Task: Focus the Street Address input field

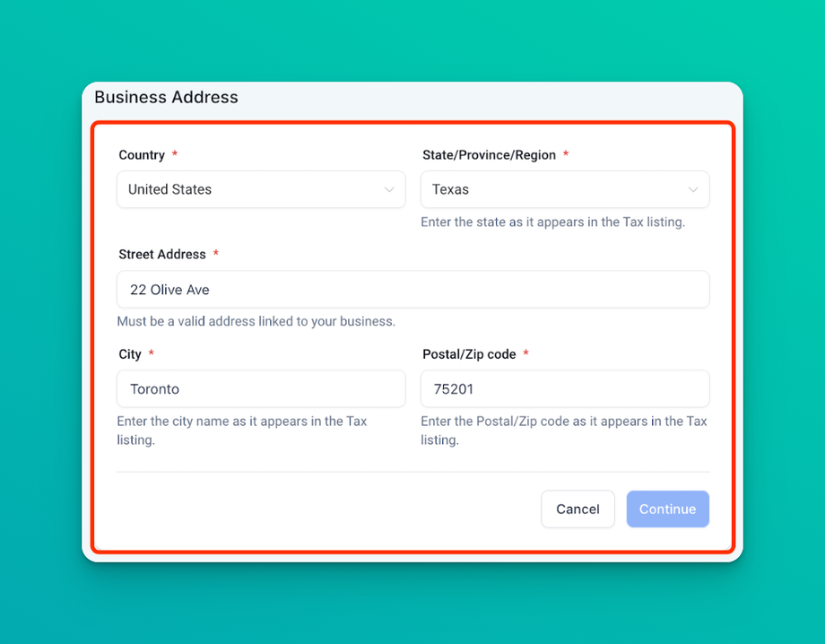Action: pos(412,290)
